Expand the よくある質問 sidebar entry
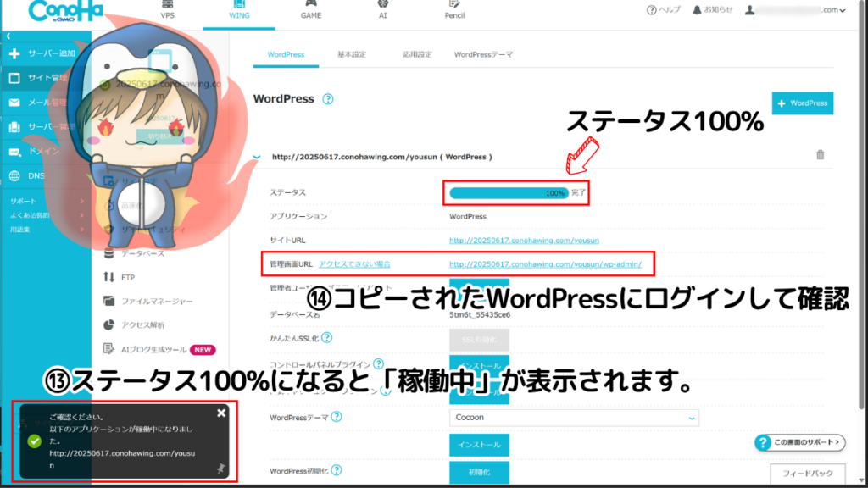Screen dimensions: 868x488 pos(47,215)
